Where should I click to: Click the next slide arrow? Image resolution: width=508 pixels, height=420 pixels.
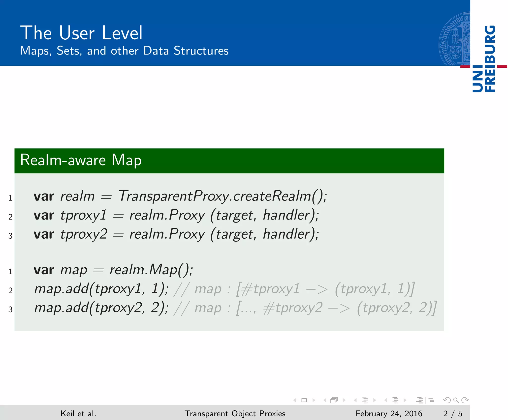click(x=314, y=400)
